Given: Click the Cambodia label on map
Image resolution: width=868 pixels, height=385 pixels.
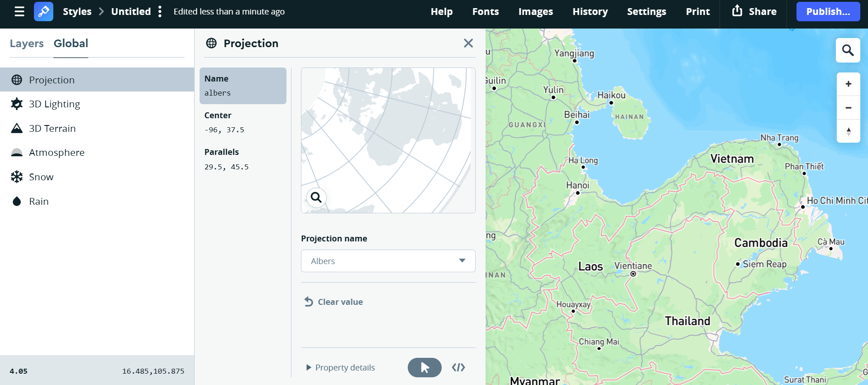Looking at the screenshot, I should [x=761, y=243].
